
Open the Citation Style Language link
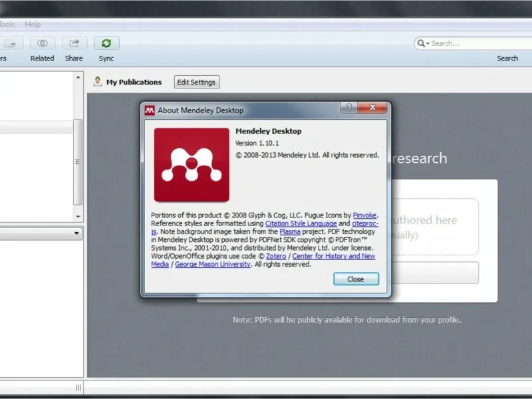tap(301, 223)
